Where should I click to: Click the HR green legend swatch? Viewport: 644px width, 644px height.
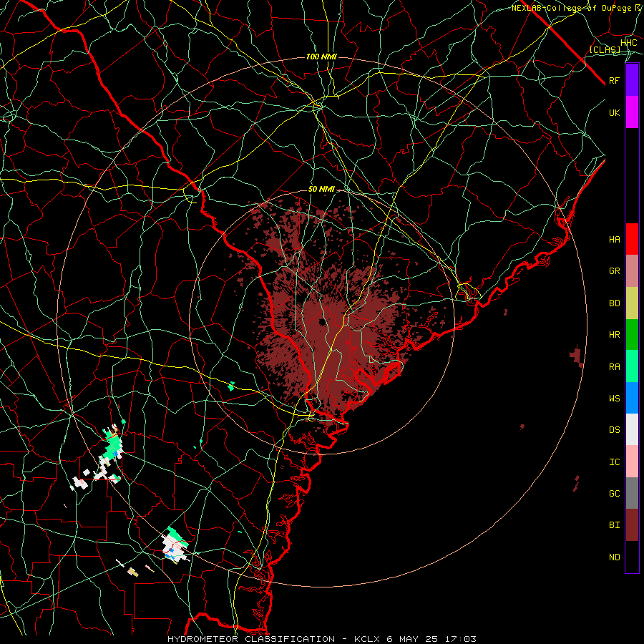(x=632, y=335)
